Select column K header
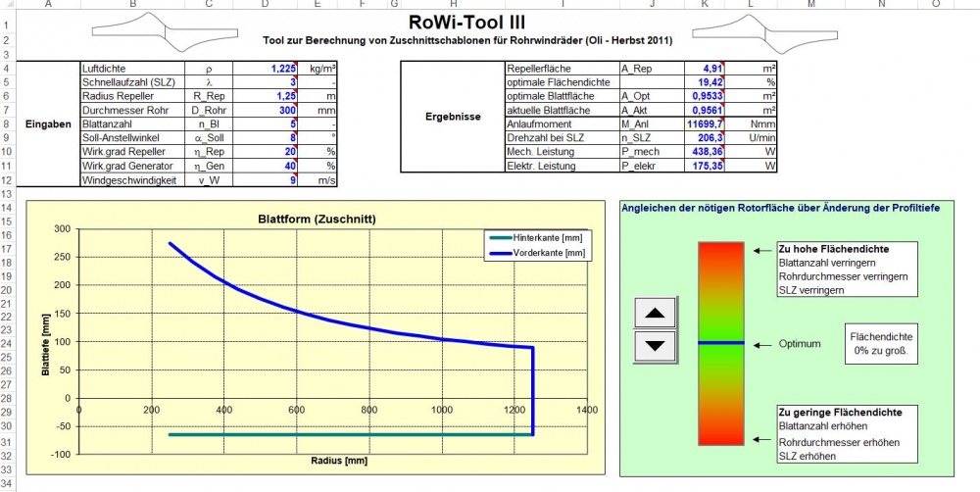980x492 pixels. 702,5
